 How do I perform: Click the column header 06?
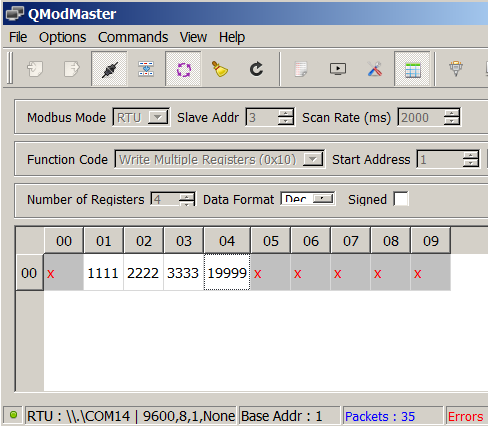(x=310, y=241)
